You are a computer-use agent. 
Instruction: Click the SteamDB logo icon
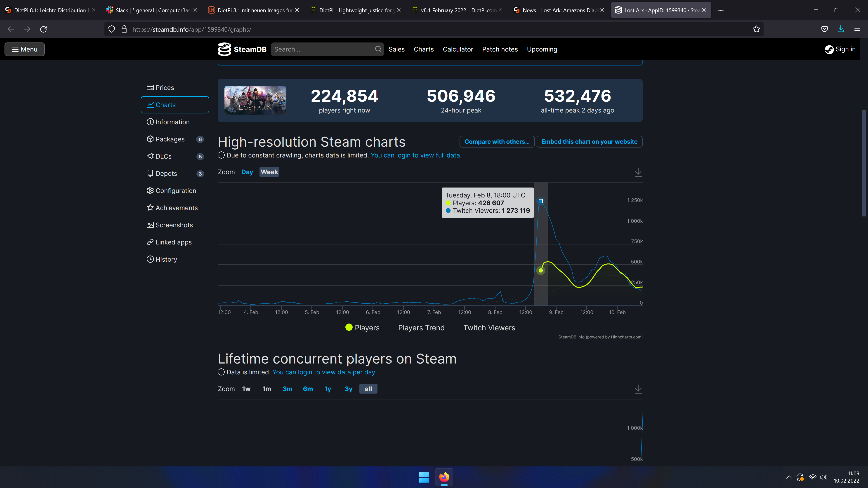(224, 49)
